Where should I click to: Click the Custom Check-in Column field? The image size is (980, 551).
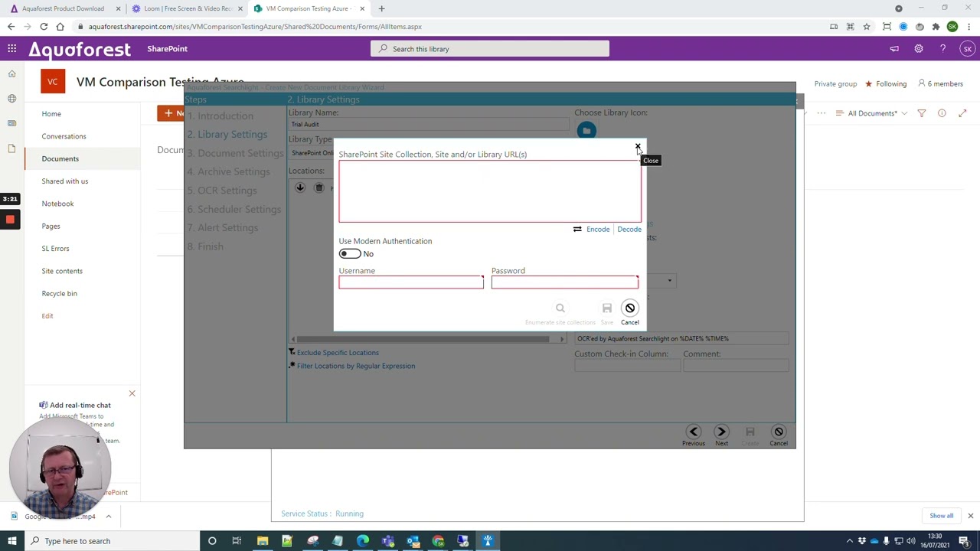click(x=627, y=366)
